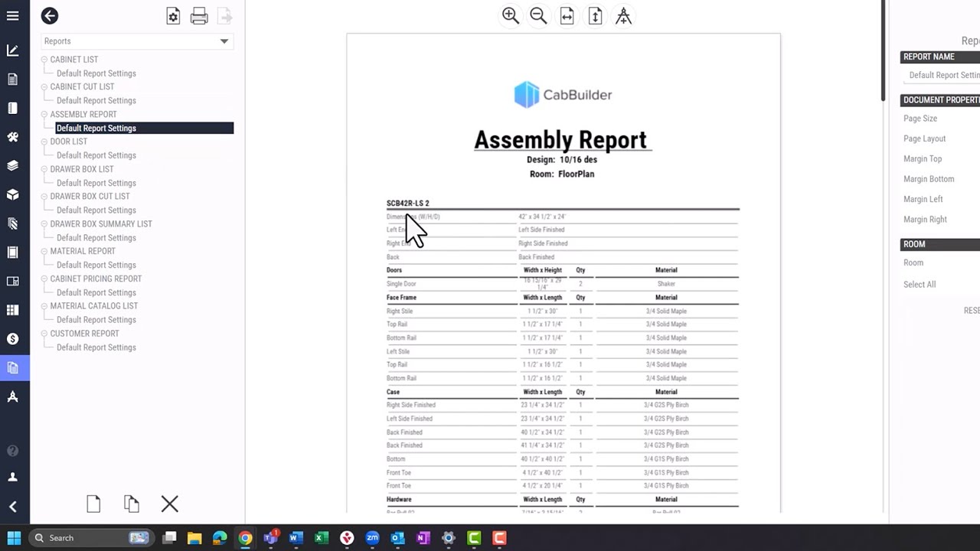Image resolution: width=980 pixels, height=551 pixels.
Task: Open Excel from the taskbar
Action: 322,538
